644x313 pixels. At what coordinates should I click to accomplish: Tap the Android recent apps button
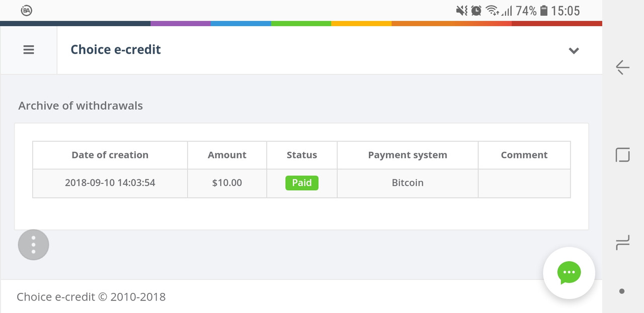(622, 243)
